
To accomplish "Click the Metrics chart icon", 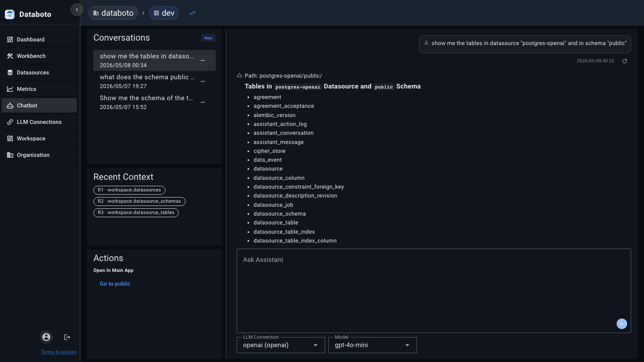I will pyautogui.click(x=10, y=89).
